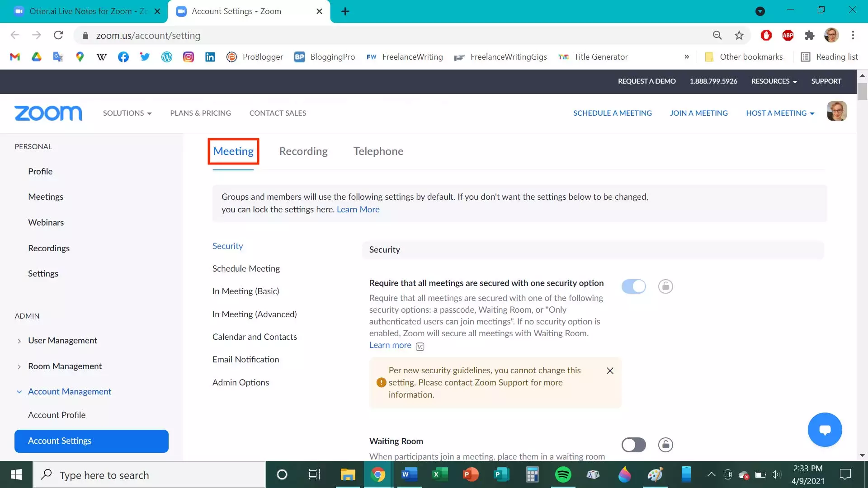The height and width of the screenshot is (488, 868).
Task: Show more bookmarks with the chevron
Action: pyautogui.click(x=687, y=57)
